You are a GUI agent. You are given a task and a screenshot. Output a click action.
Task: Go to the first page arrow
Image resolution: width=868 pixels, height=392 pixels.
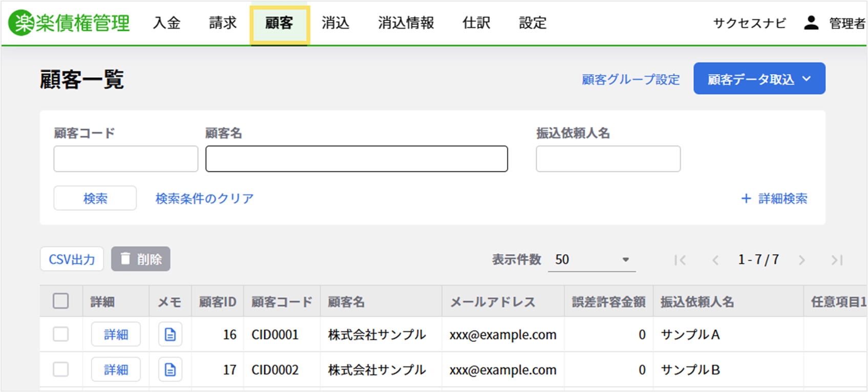coord(680,260)
